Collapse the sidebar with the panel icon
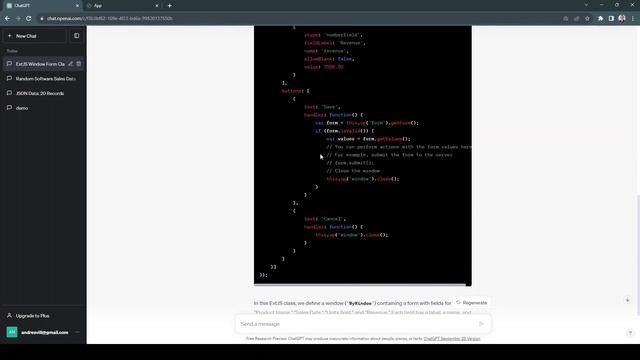This screenshot has height=360, width=640. (77, 36)
